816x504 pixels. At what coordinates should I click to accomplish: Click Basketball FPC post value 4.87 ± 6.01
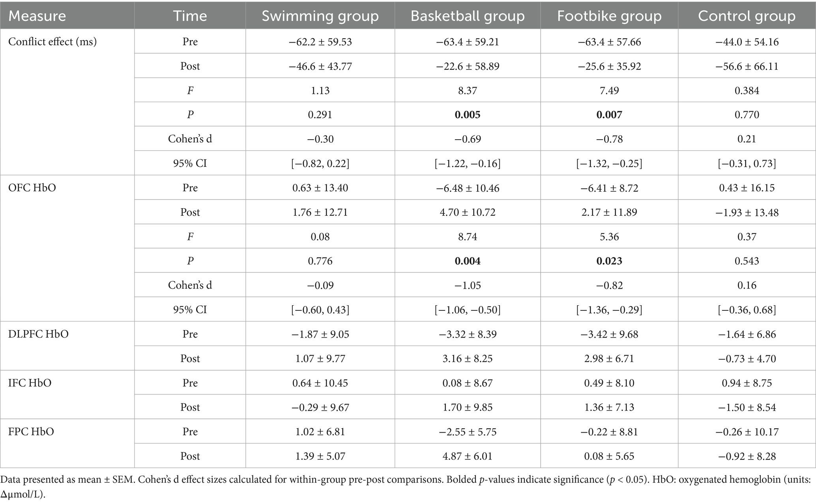coord(468,456)
